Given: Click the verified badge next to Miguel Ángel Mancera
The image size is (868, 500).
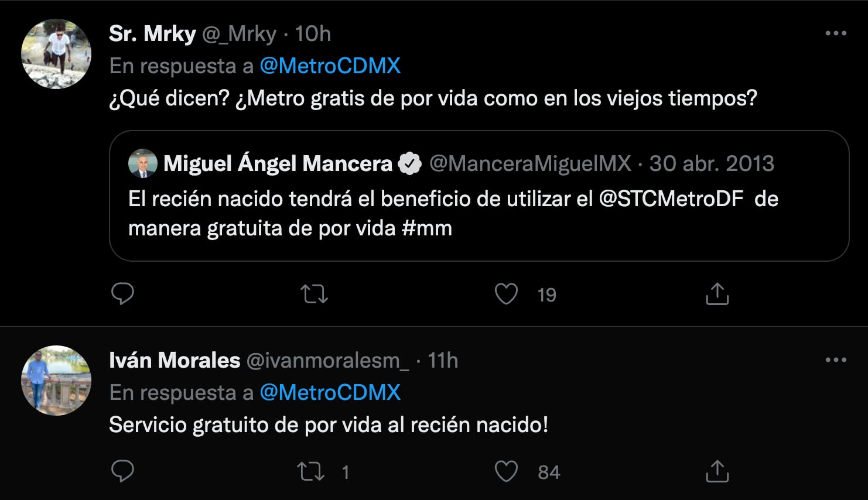Looking at the screenshot, I should click(x=410, y=164).
